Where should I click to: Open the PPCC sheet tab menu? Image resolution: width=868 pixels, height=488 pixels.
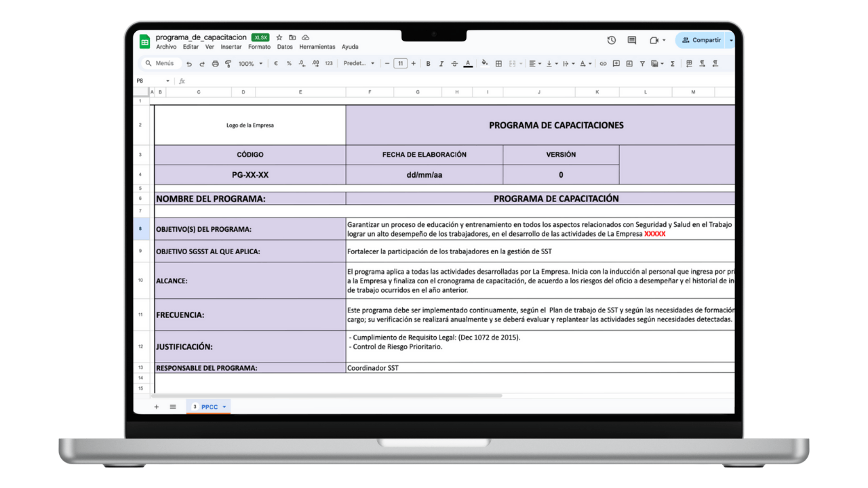224,406
